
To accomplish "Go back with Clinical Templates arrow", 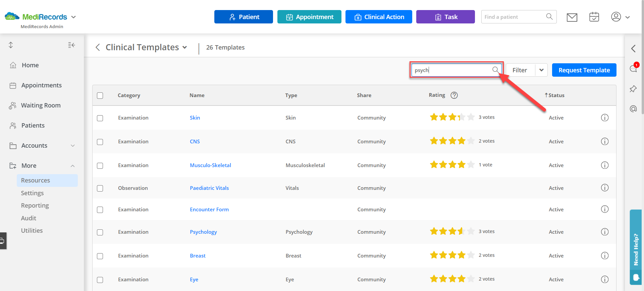I will coord(98,47).
